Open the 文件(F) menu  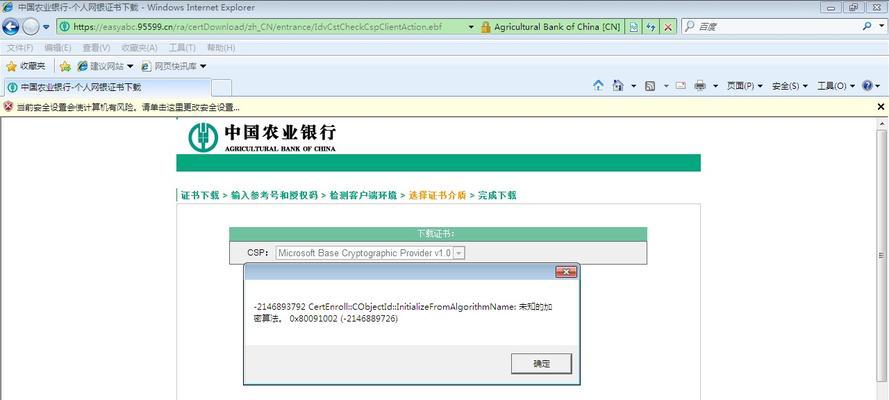pyautogui.click(x=20, y=48)
